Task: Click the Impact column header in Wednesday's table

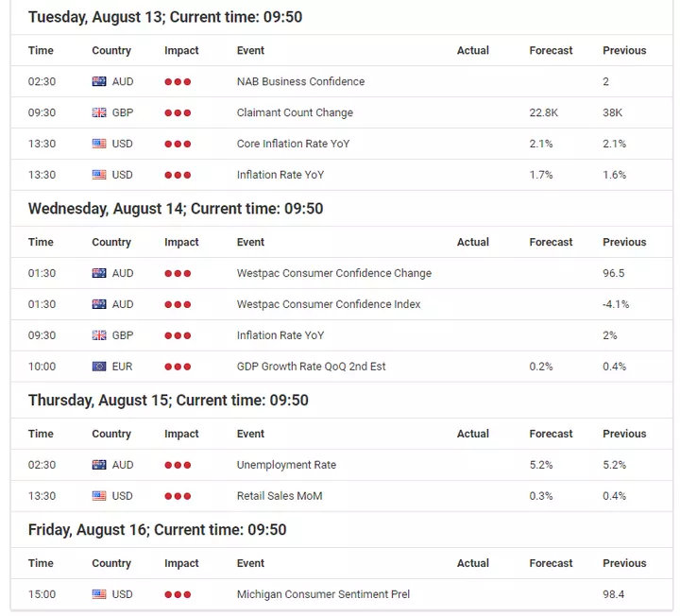Action: coord(181,242)
